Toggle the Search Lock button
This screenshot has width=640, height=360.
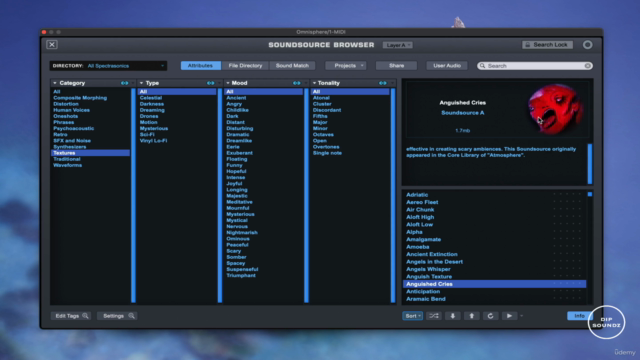click(x=547, y=44)
